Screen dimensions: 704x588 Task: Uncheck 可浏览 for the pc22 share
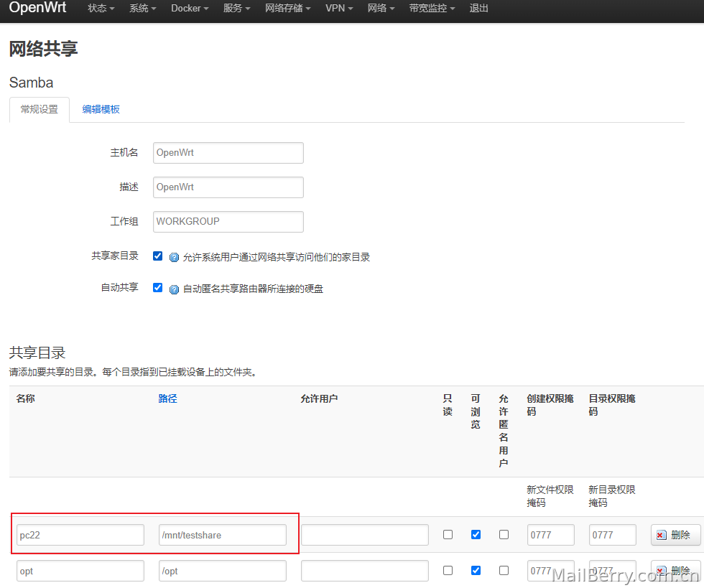476,535
